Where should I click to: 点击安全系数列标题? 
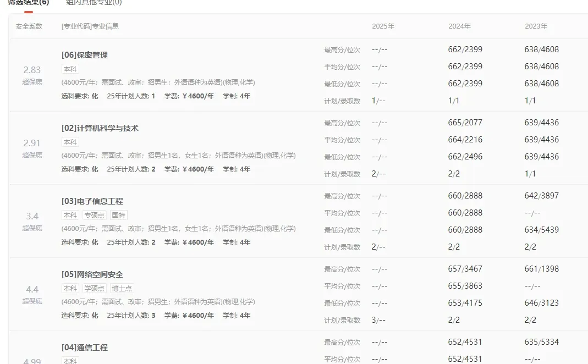(29, 26)
